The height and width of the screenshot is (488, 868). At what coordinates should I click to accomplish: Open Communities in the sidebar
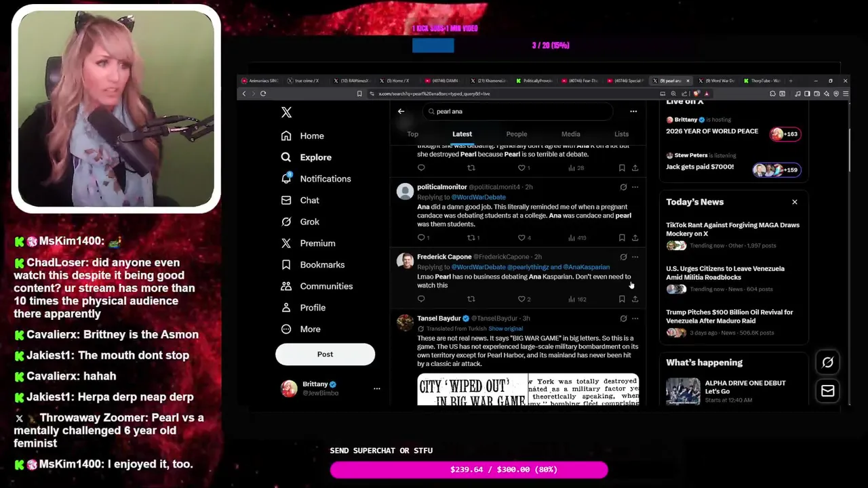coord(317,286)
